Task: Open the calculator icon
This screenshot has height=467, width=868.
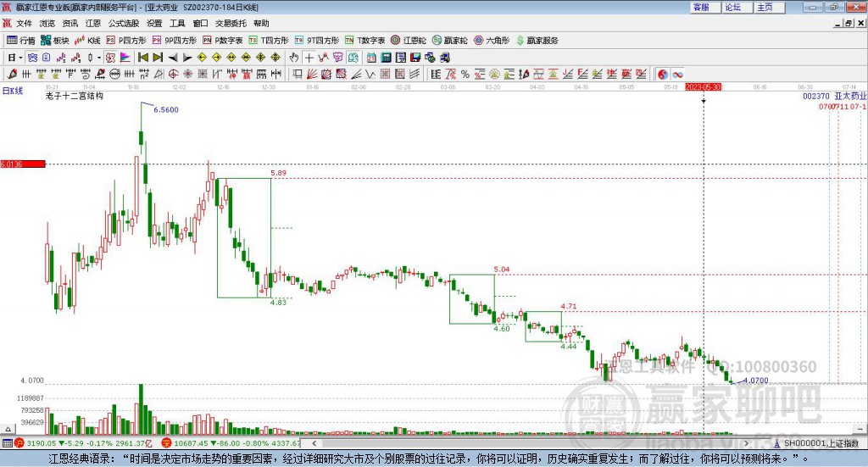Action: [x=386, y=58]
